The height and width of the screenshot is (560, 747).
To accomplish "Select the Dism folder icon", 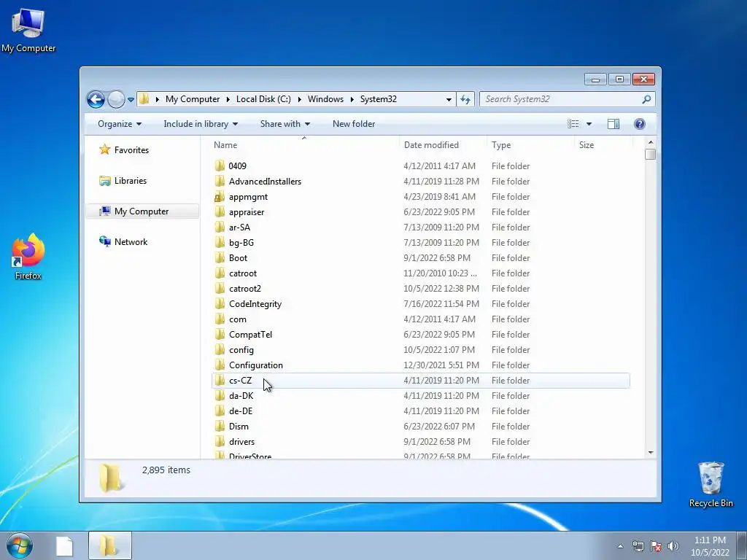I will point(220,426).
